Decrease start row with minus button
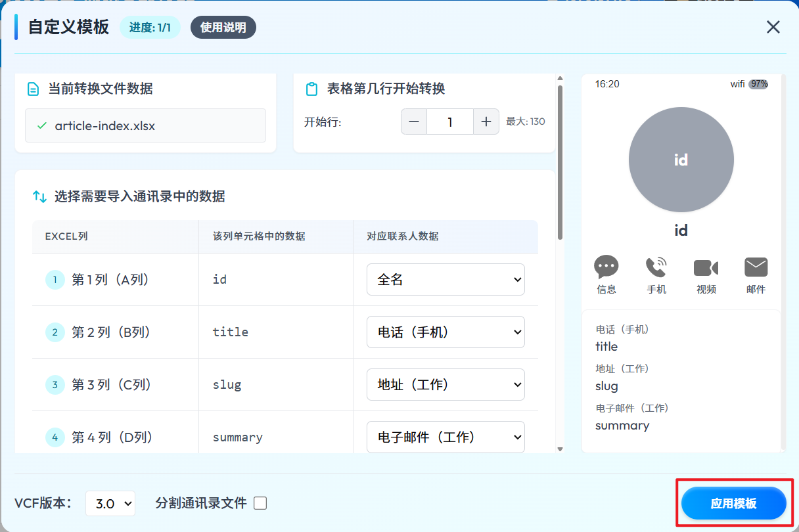The height and width of the screenshot is (532, 799). 414,122
